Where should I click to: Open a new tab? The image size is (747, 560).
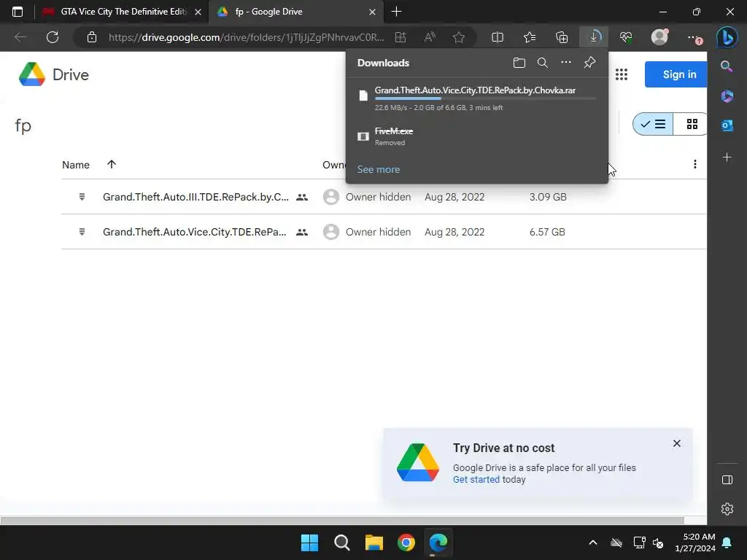tap(396, 12)
